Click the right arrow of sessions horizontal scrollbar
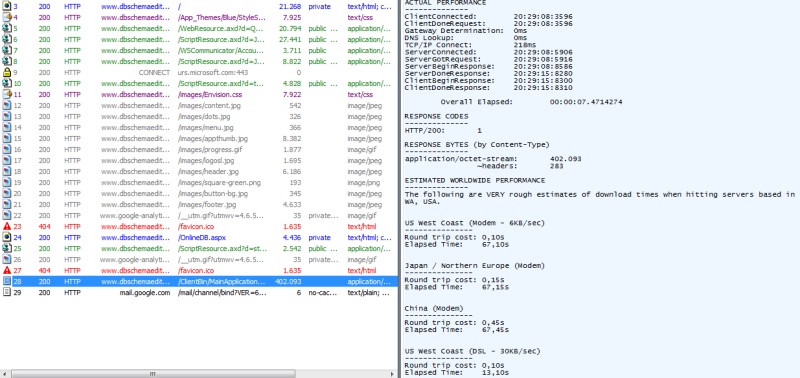The width and height of the screenshot is (800, 378). pos(393,374)
